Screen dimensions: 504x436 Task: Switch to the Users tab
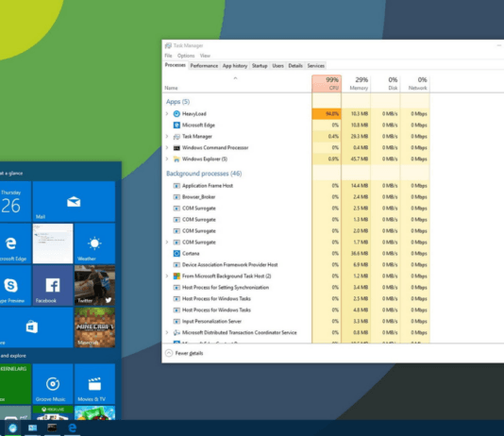(278, 65)
